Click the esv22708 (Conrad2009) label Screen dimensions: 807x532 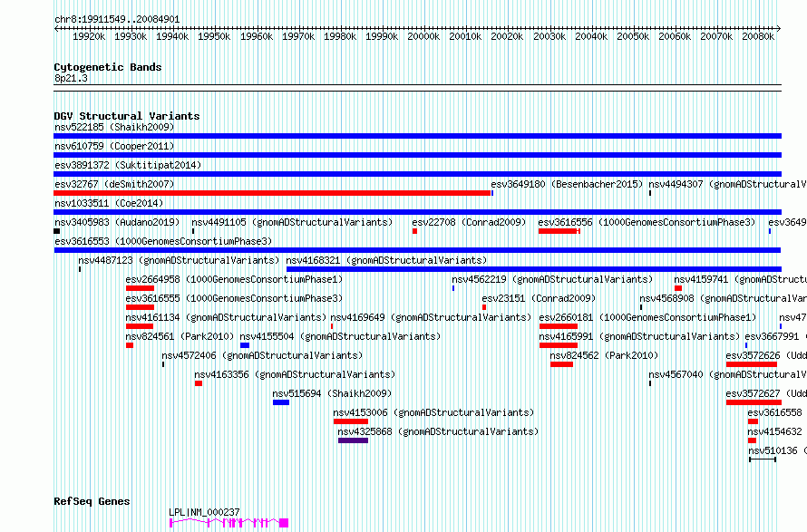(x=469, y=222)
